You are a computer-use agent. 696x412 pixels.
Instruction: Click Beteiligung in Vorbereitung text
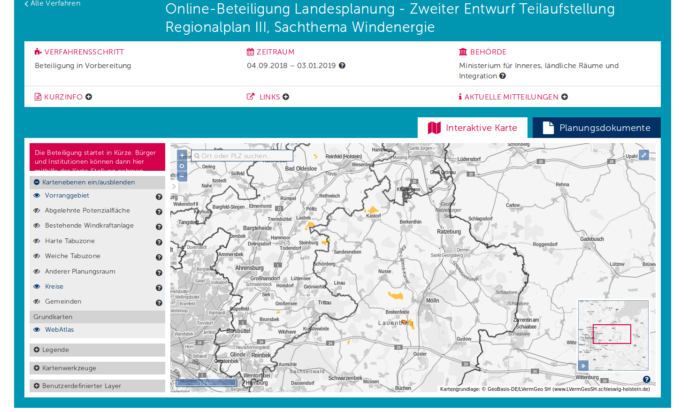pyautogui.click(x=83, y=66)
